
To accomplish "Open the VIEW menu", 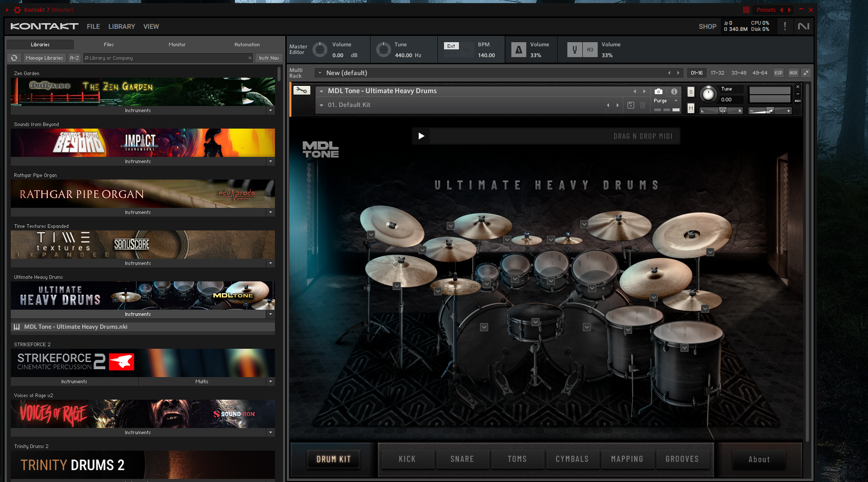I will (x=151, y=26).
